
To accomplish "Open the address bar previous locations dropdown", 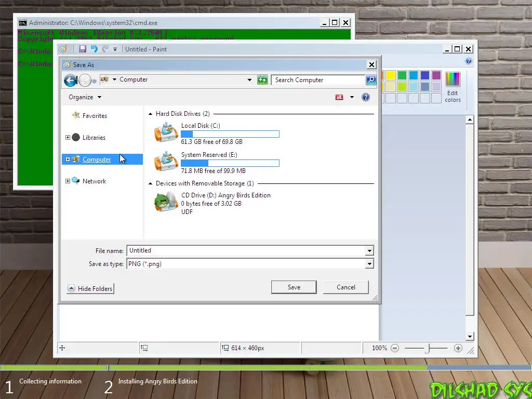I will [249, 80].
